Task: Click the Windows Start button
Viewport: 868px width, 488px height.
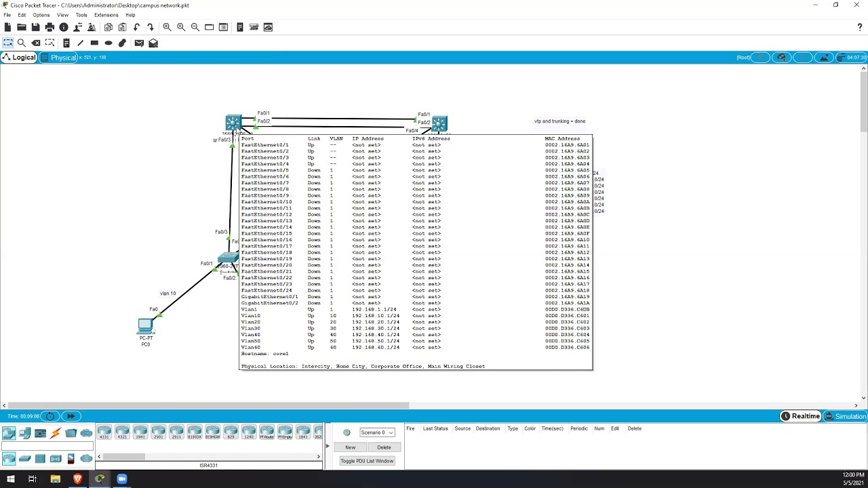Action: point(10,479)
